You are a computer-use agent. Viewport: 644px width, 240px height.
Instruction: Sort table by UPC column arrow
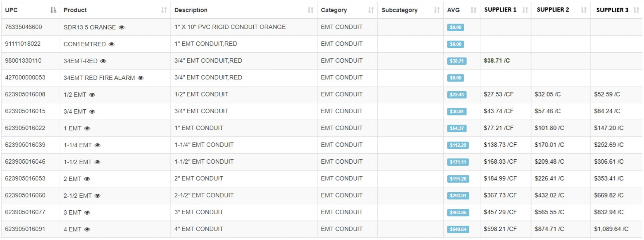click(53, 10)
